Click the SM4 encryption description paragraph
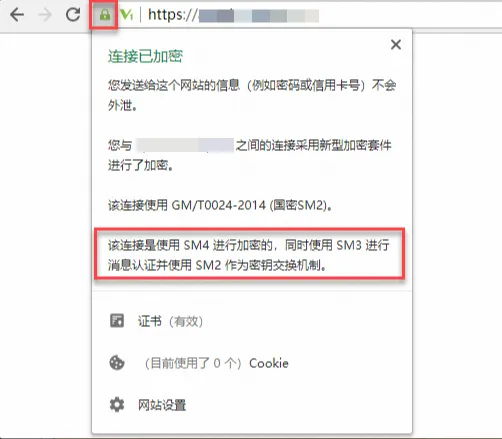This screenshot has width=502, height=439. 249,255
